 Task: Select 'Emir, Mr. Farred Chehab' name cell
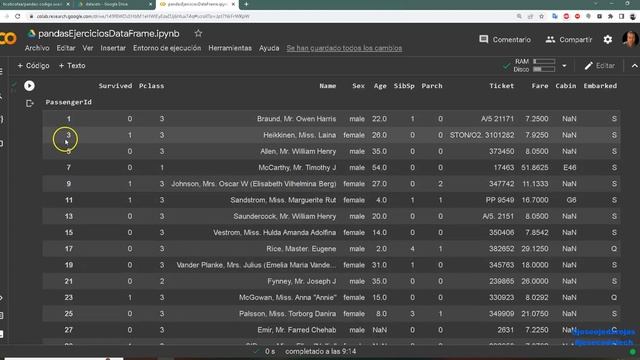pyautogui.click(x=297, y=330)
